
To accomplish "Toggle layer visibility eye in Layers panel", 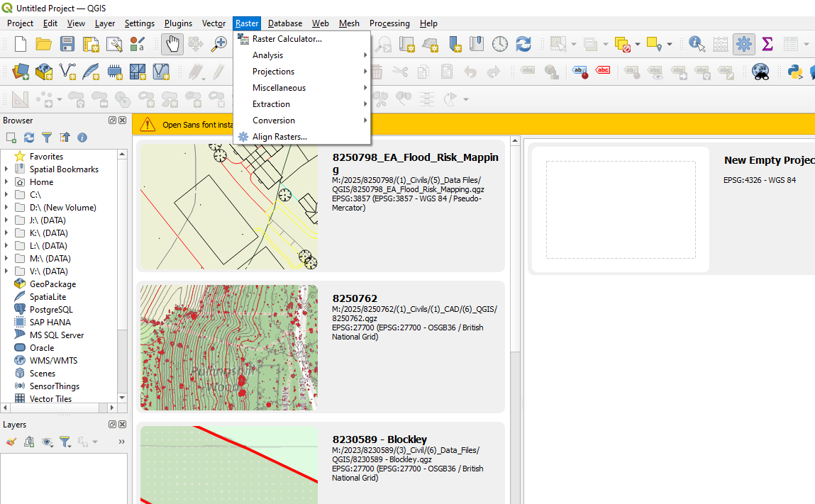I will [x=47, y=442].
